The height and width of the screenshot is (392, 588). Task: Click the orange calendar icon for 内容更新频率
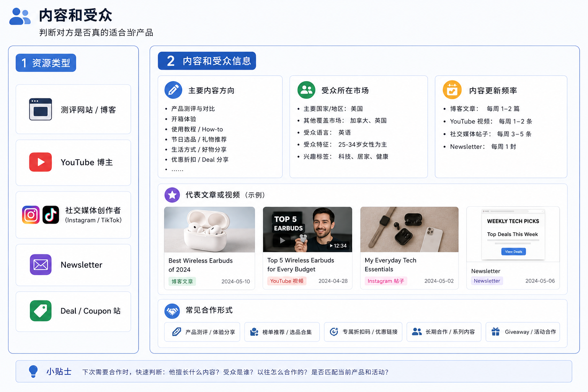(x=452, y=90)
